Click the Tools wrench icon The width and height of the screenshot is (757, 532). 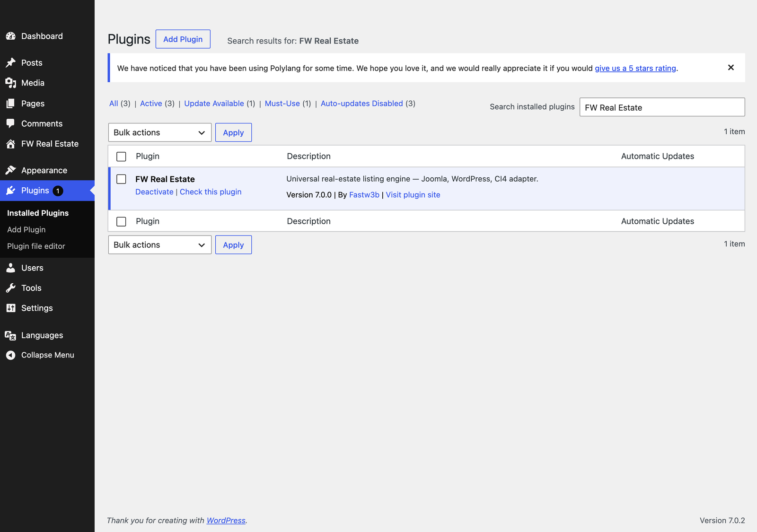pos(11,288)
